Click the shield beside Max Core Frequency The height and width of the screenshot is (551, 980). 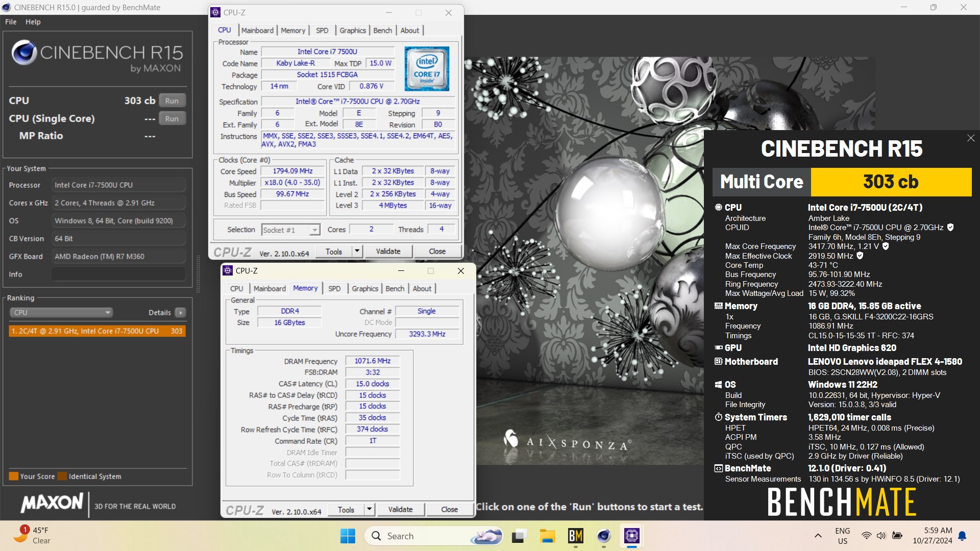click(886, 246)
